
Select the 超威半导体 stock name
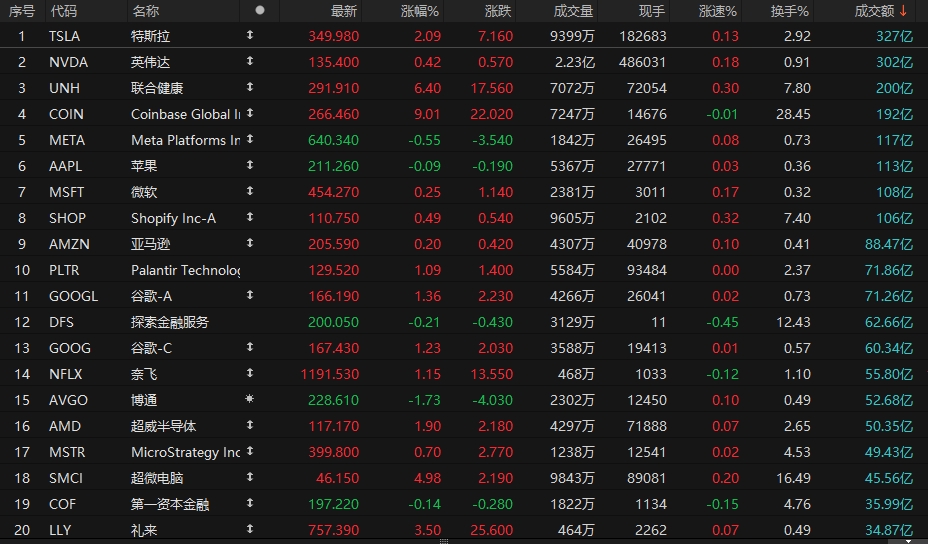tap(163, 426)
